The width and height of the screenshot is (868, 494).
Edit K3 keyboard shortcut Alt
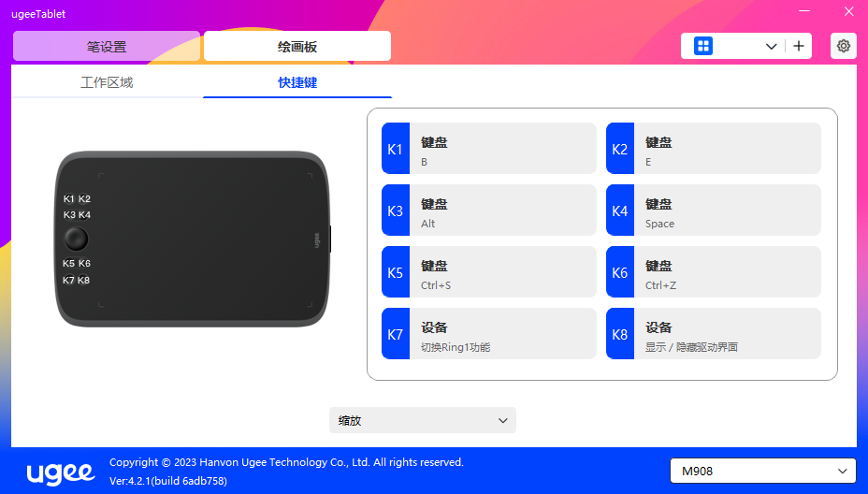pos(502,211)
